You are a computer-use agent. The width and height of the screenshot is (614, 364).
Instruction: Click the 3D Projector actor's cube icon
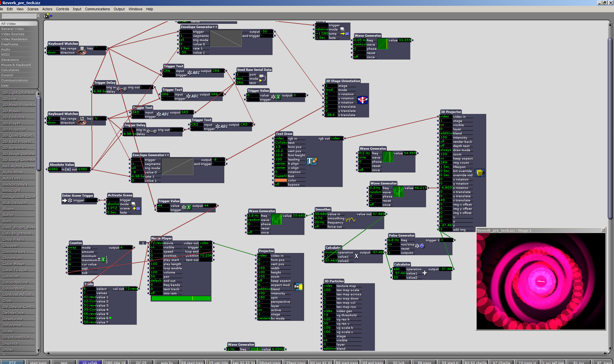point(480,173)
